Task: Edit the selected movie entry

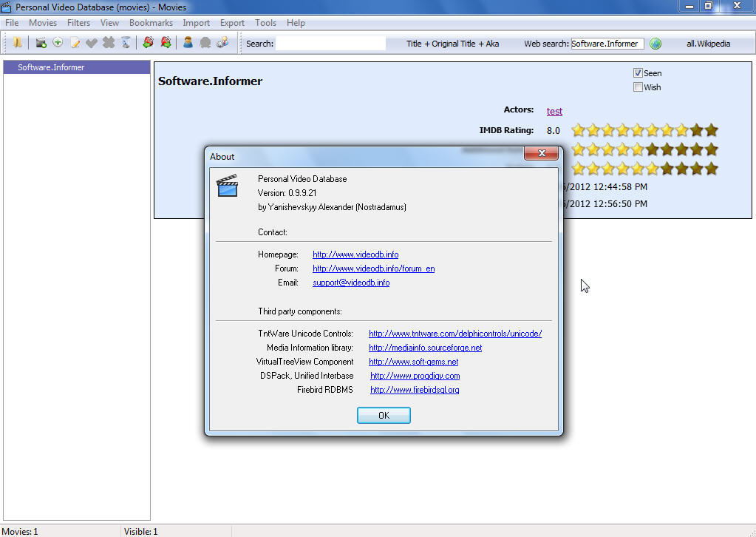Action: (x=75, y=42)
